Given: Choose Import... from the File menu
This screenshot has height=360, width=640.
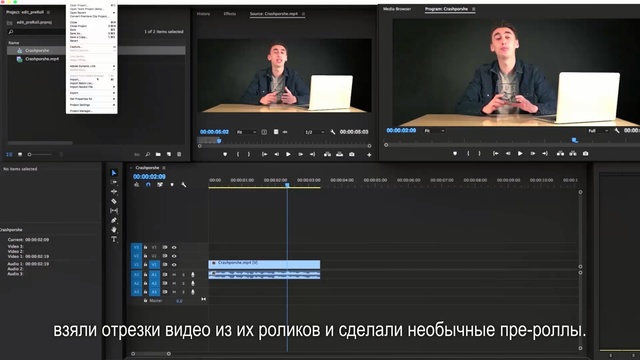Looking at the screenshot, I should pyautogui.click(x=92, y=80).
